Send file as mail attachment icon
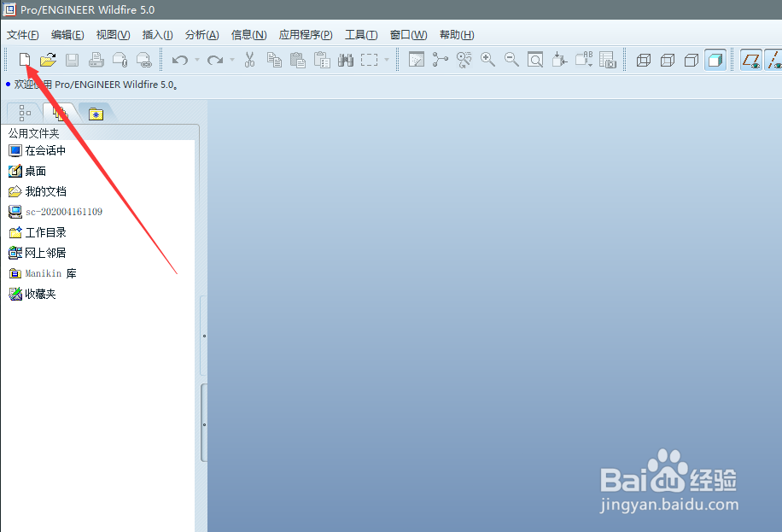 coord(120,60)
